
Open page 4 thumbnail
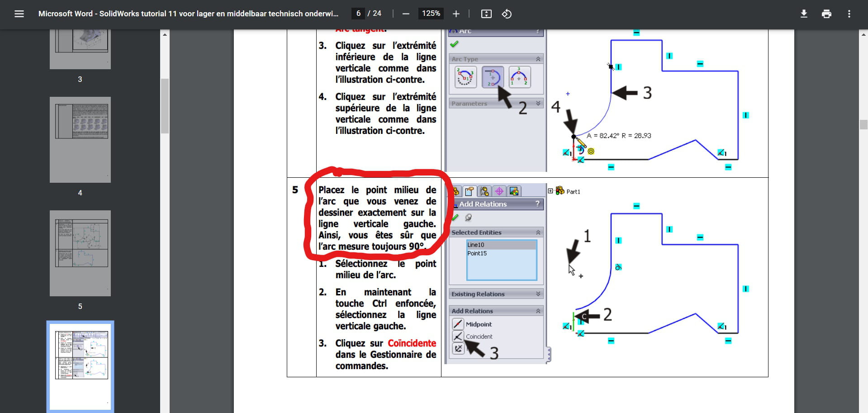pos(80,139)
